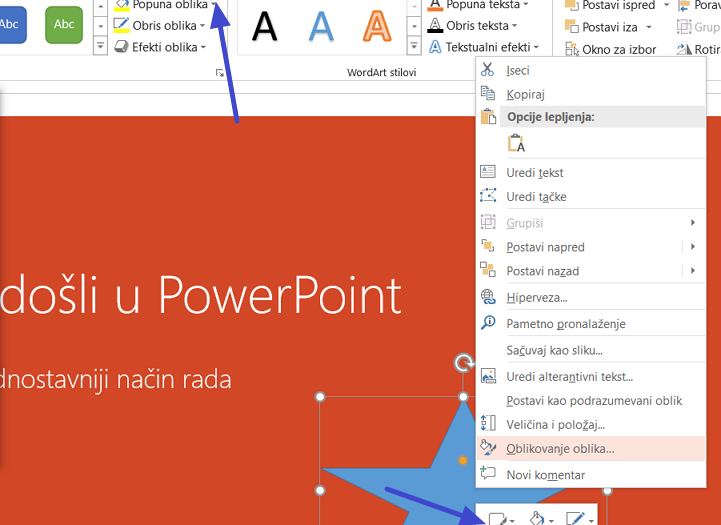Choose Oblikovanje oblika... menu entry
Image resolution: width=721 pixels, height=525 pixels.
point(591,448)
